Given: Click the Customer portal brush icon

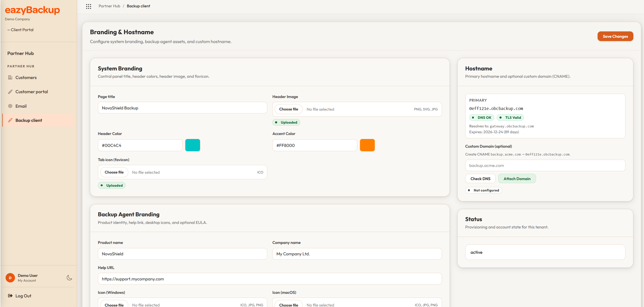Looking at the screenshot, I should [x=10, y=92].
